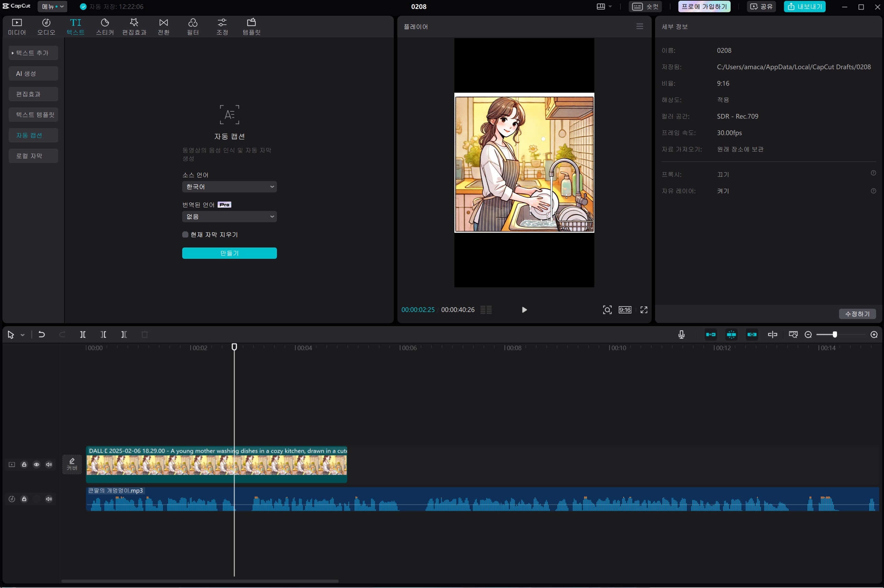884x588 pixels.
Task: Toggle clip linkage
Action: point(752,334)
